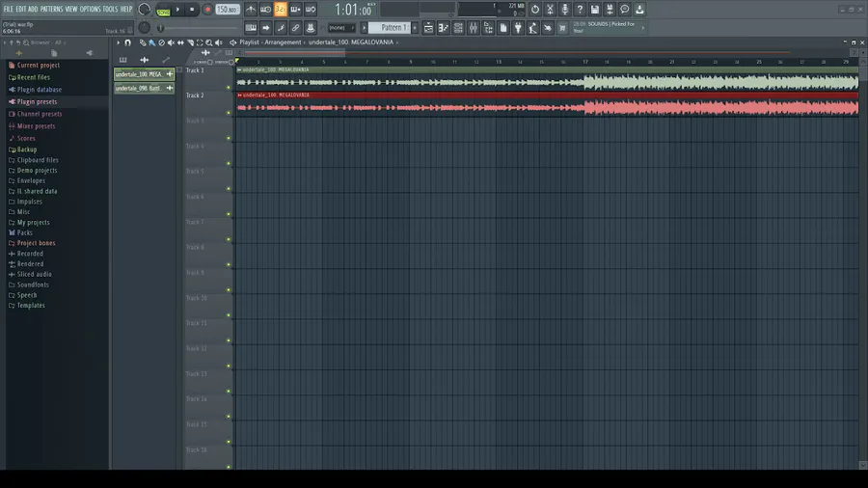
Task: Click 'Playlist - Arrangement' breadcrumb
Action: click(270, 42)
